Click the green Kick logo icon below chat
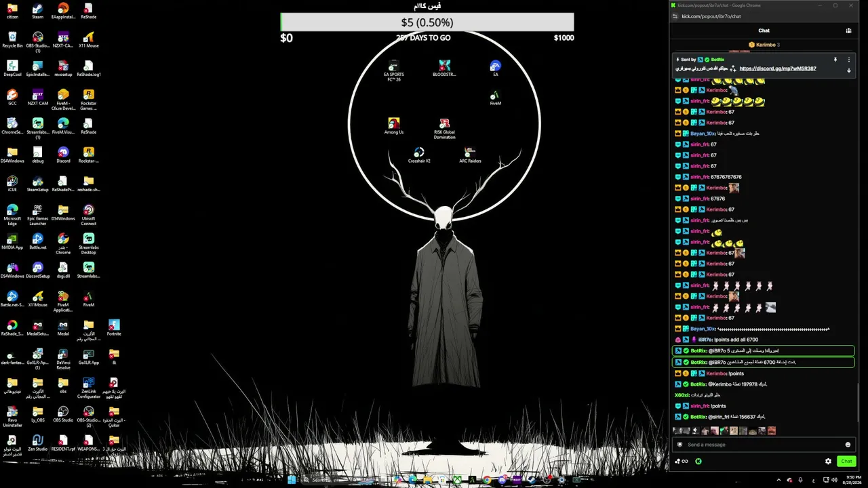This screenshot has width=868, height=488. pos(698,462)
